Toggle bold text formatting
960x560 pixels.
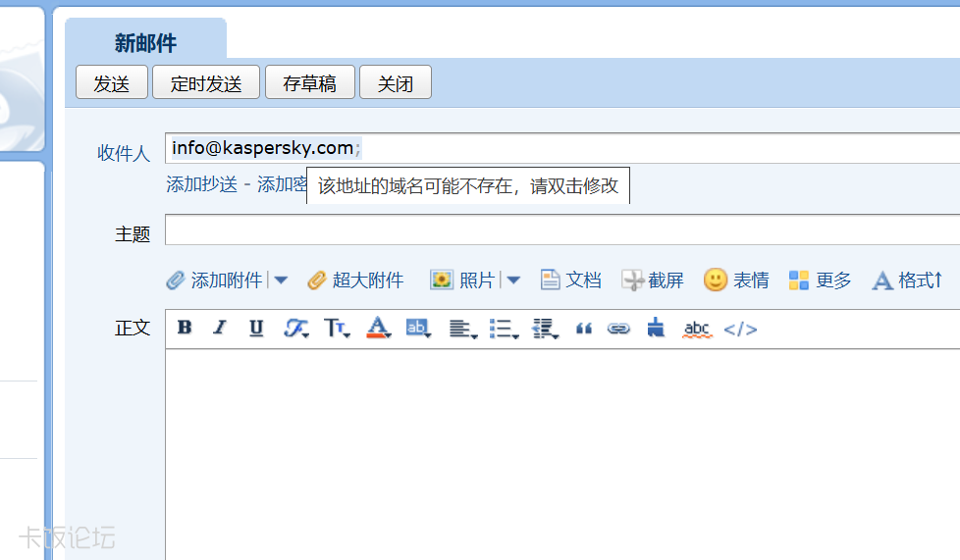185,328
